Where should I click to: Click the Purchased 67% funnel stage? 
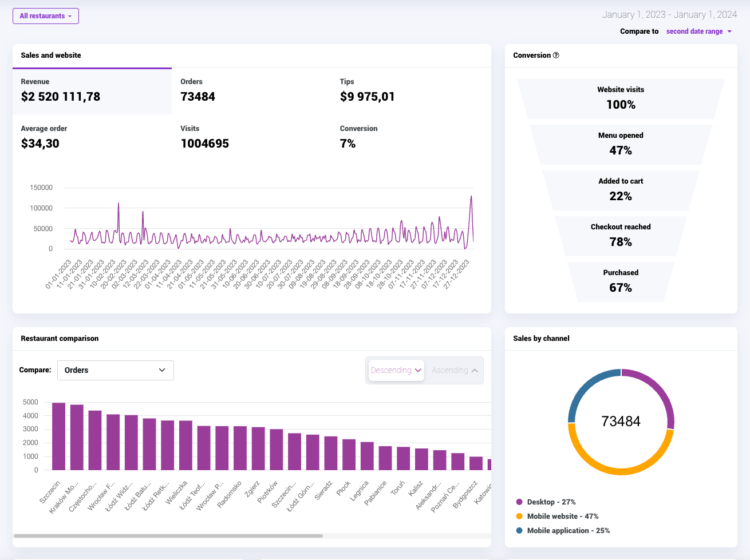621,281
